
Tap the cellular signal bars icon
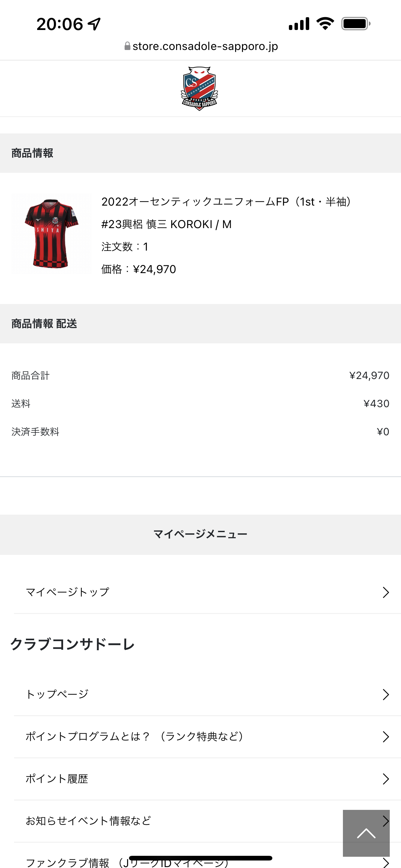tap(299, 24)
